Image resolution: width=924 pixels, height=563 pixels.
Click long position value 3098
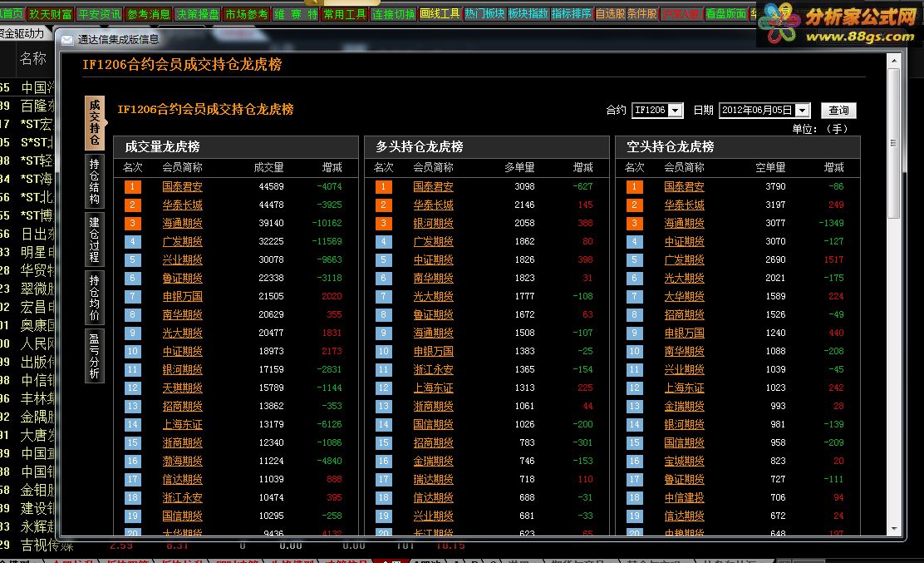[x=524, y=186]
